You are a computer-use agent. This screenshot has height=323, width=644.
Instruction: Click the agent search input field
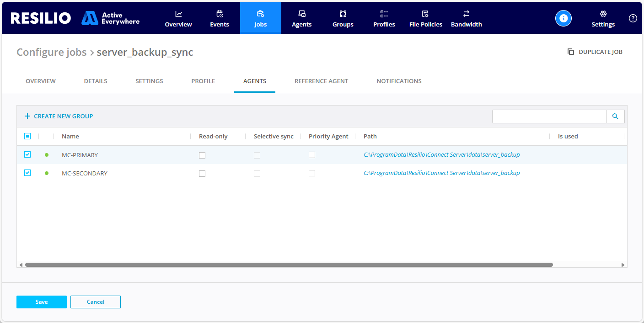tap(549, 116)
